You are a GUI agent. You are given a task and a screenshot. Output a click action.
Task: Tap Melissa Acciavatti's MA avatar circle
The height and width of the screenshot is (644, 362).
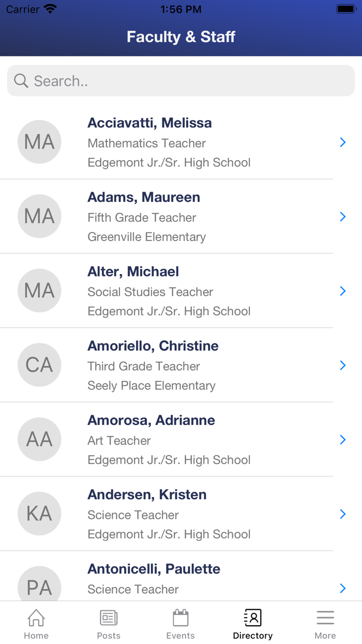(39, 142)
